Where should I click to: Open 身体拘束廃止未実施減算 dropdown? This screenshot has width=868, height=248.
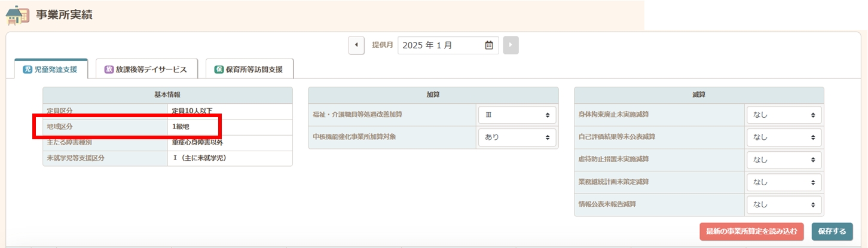coord(784,115)
